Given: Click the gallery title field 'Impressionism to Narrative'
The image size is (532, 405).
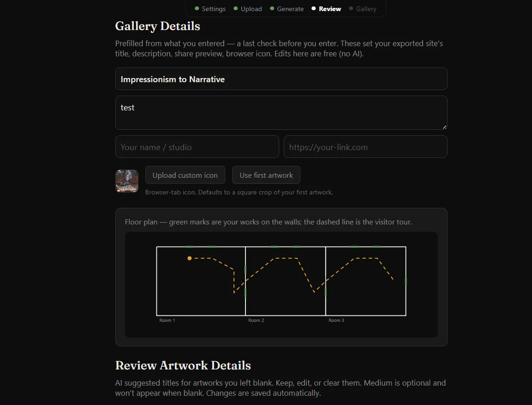Looking at the screenshot, I should (x=281, y=79).
